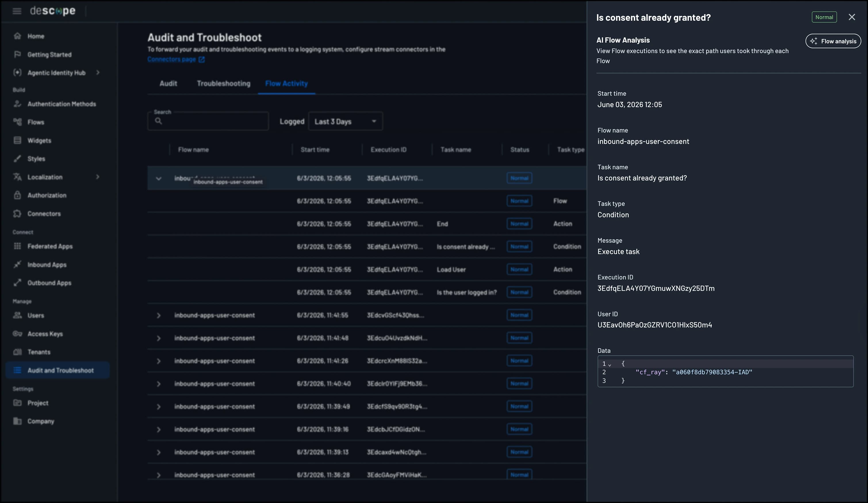
Task: Expand the 11:39:13 flow row
Action: point(158,452)
